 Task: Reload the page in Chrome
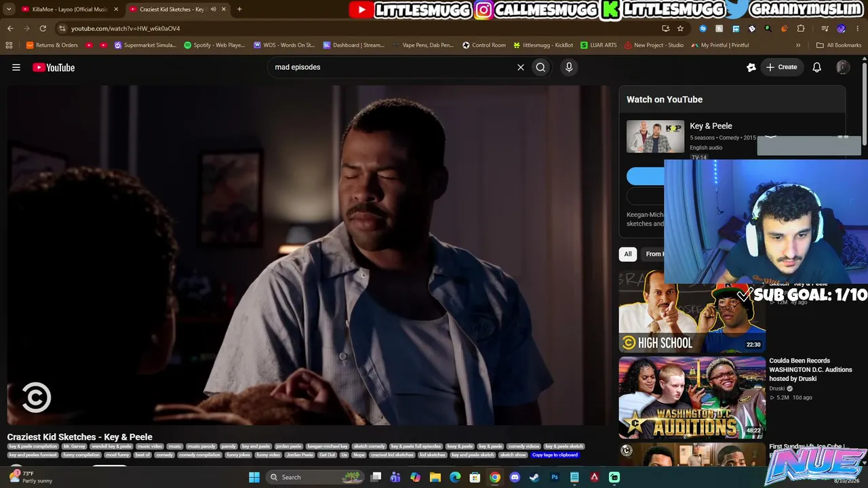point(43,28)
